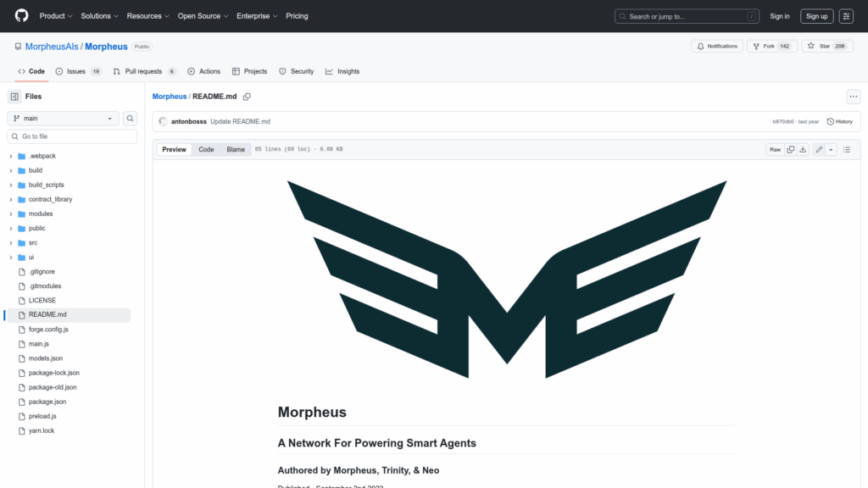Open the Resources menu

(x=147, y=16)
